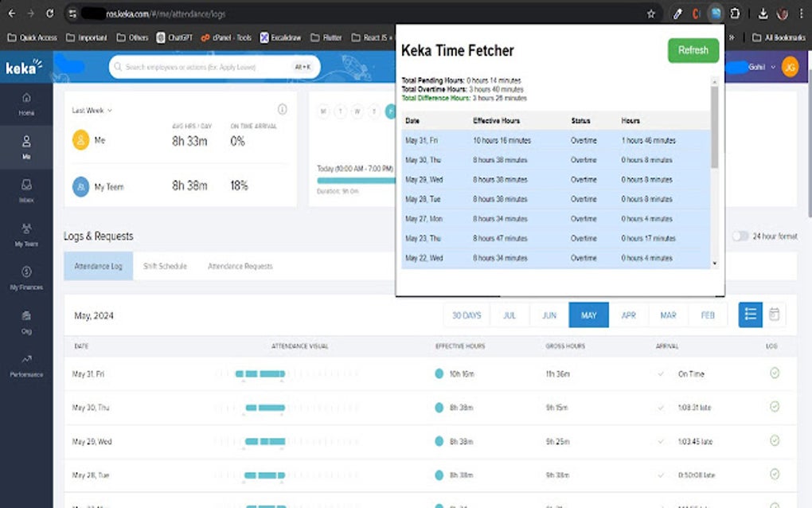Viewport: 812px width, 508px height.
Task: Open the Chrome three-dot menu
Action: tap(801, 14)
